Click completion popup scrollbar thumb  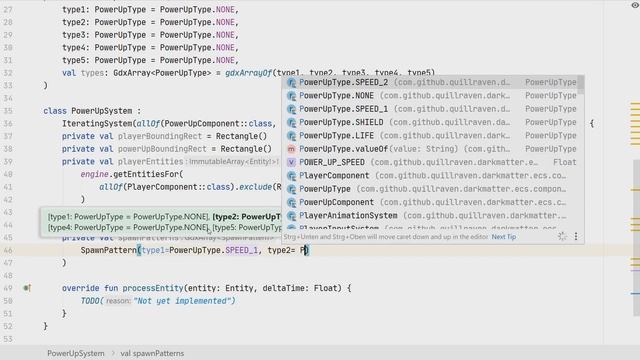point(581,84)
